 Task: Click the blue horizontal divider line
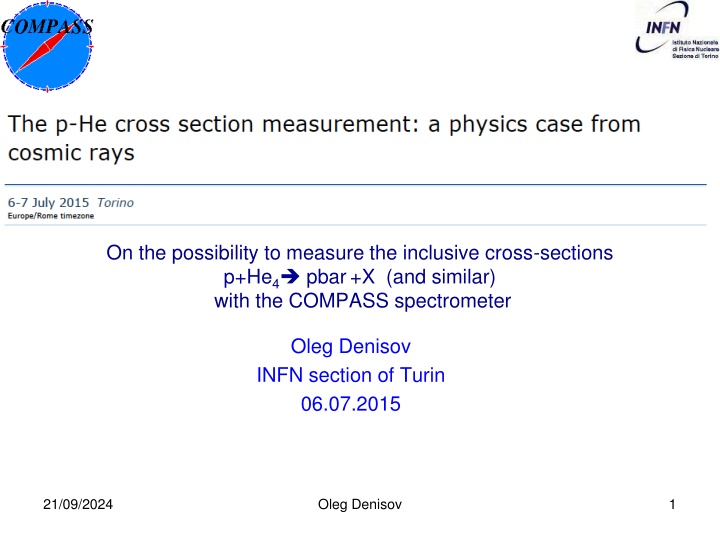[360, 185]
